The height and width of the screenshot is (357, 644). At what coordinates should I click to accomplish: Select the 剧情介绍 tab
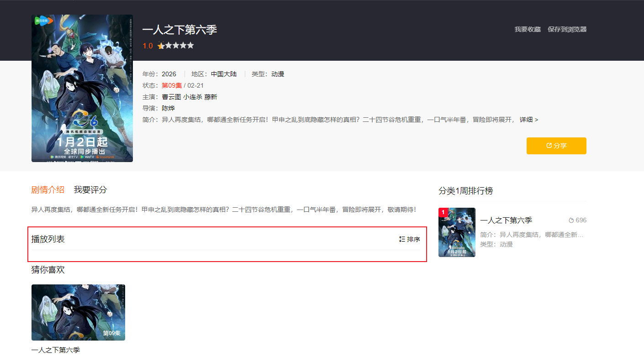48,190
